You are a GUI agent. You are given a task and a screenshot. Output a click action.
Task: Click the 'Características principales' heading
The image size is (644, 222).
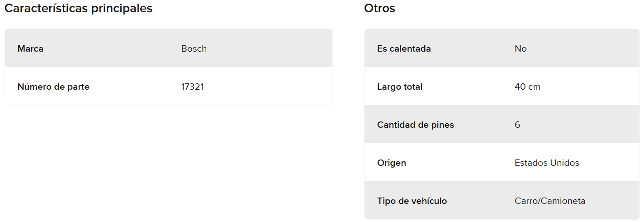coord(78,8)
